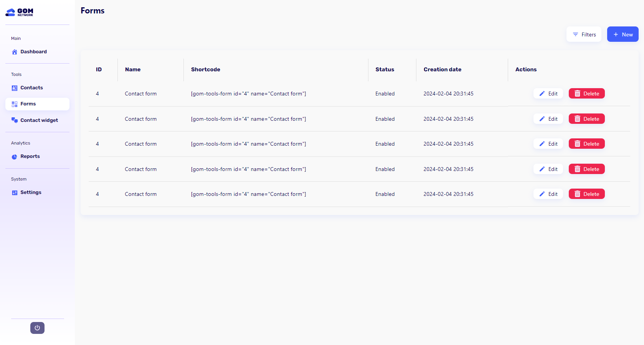Click the power logout icon button
644x345 pixels.
(x=37, y=328)
